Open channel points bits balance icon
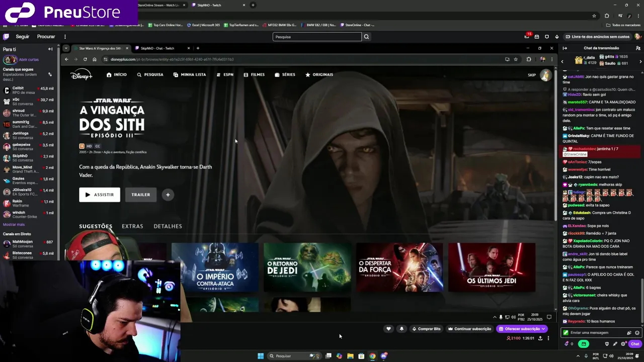This screenshot has height=362, width=644. click(x=569, y=344)
